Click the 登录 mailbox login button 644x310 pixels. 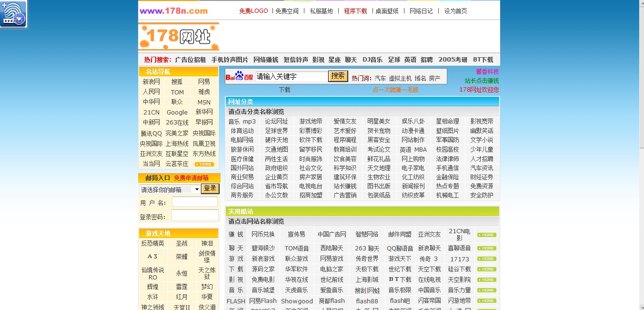tap(210, 189)
